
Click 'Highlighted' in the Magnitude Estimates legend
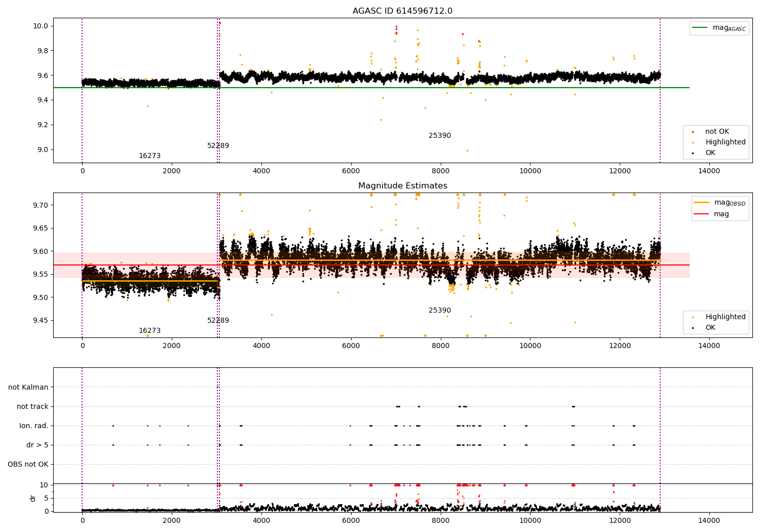pyautogui.click(x=726, y=317)
